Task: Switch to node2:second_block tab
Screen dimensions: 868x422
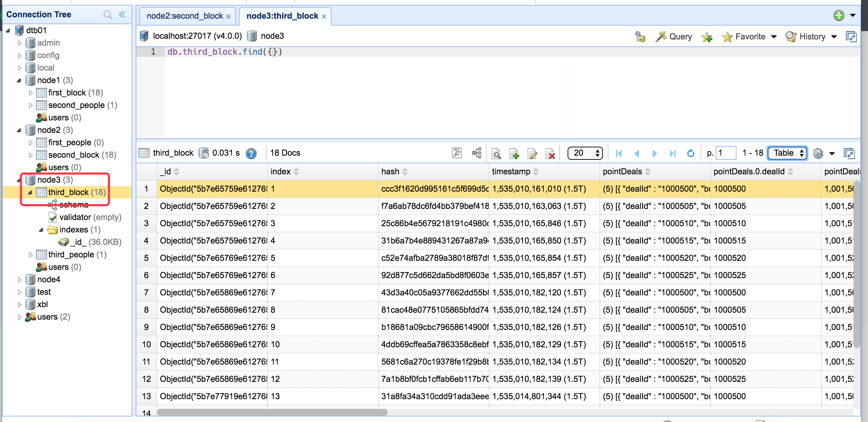Action: pos(185,16)
